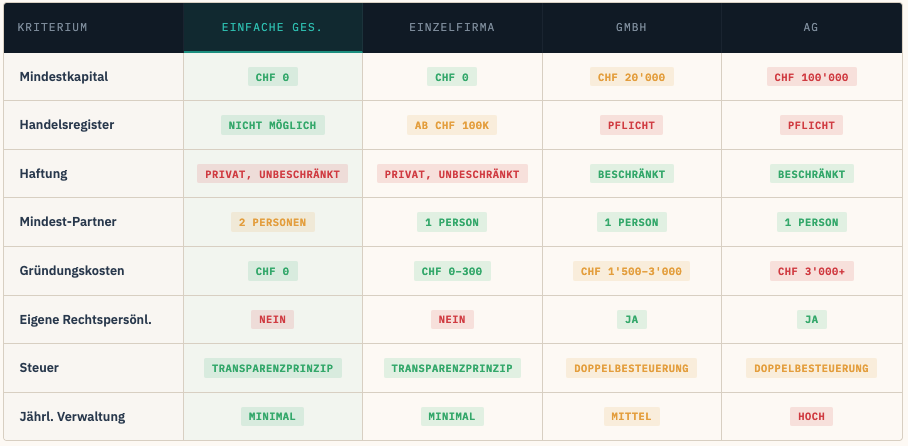
Task: Click the Hoch badge in AG column
Action: tap(811, 416)
